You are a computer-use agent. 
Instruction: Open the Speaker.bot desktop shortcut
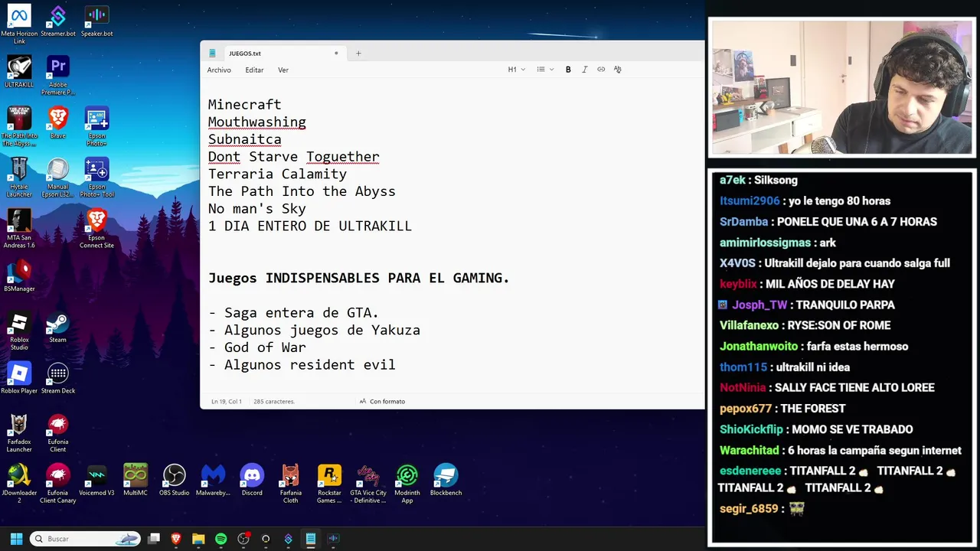[96, 21]
